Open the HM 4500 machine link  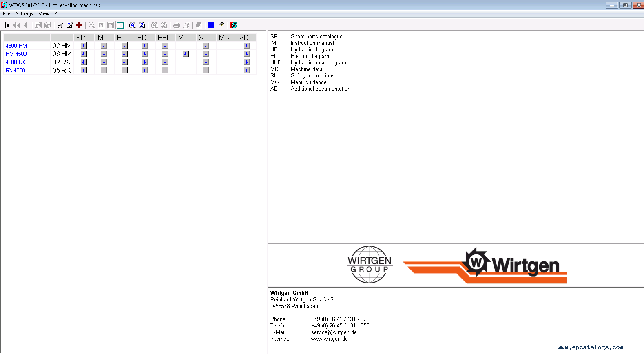point(16,54)
